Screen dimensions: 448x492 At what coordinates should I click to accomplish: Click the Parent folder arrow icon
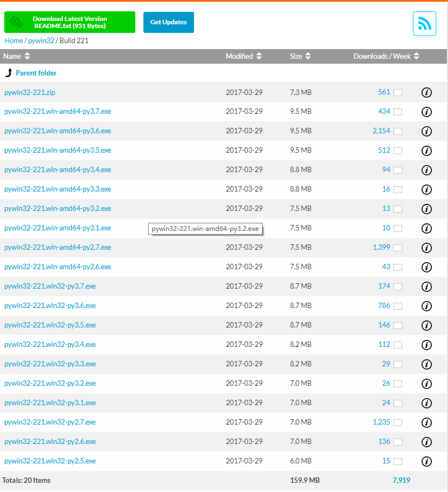pos(9,73)
